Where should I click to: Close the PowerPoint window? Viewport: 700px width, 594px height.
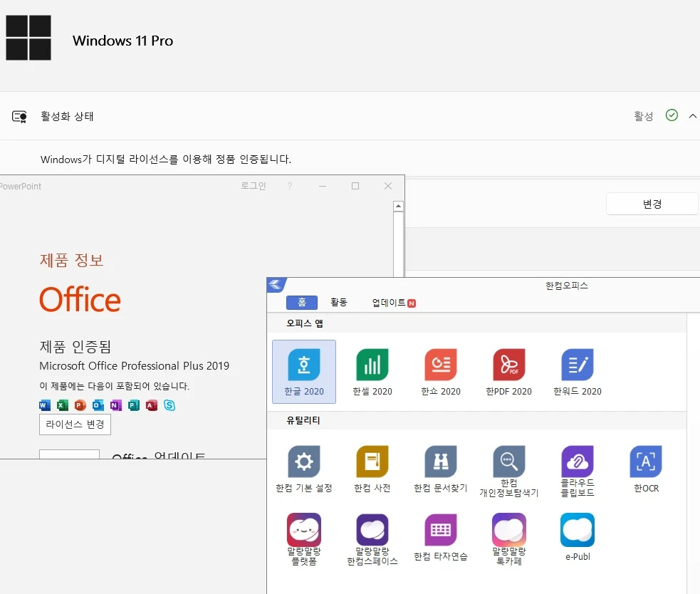point(388,186)
